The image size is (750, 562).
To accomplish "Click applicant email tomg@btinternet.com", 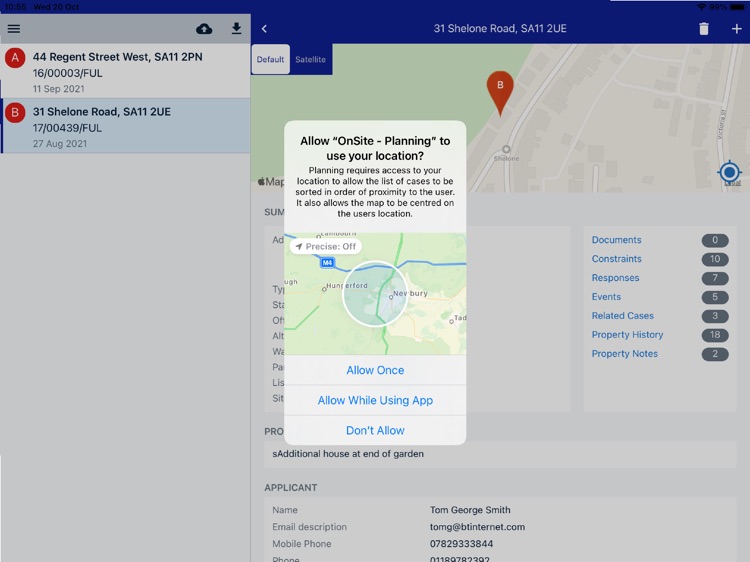I will click(477, 527).
